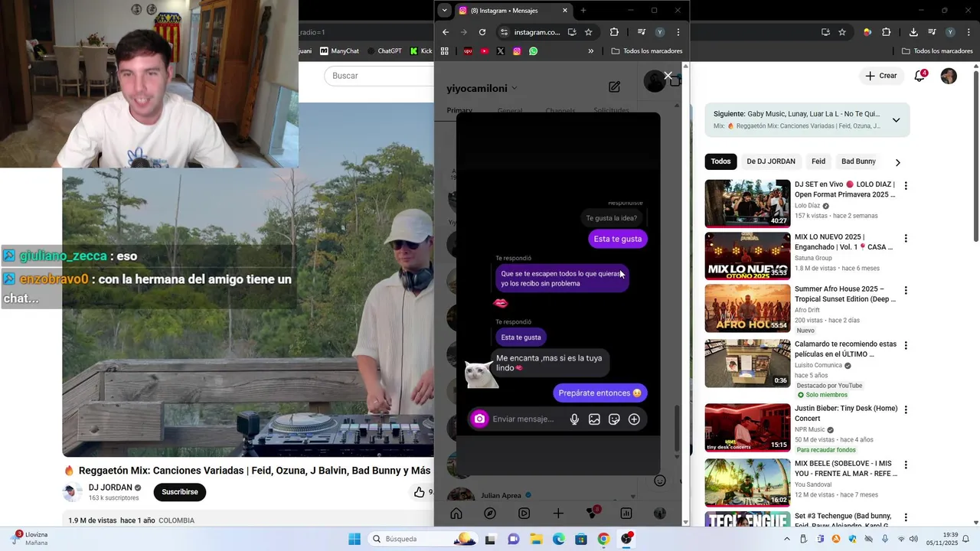Open options menu for MIX LO NUEVO video
The height and width of the screenshot is (551, 980).
pyautogui.click(x=906, y=239)
